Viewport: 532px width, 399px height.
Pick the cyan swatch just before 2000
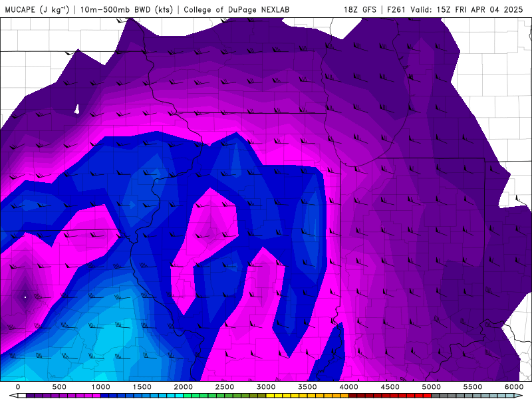pyautogui.click(x=179, y=396)
